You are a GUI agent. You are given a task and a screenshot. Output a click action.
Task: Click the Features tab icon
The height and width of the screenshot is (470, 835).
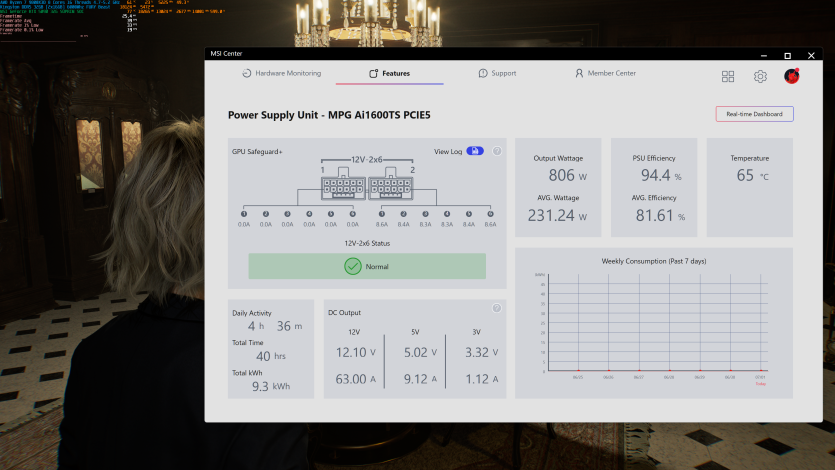(374, 73)
